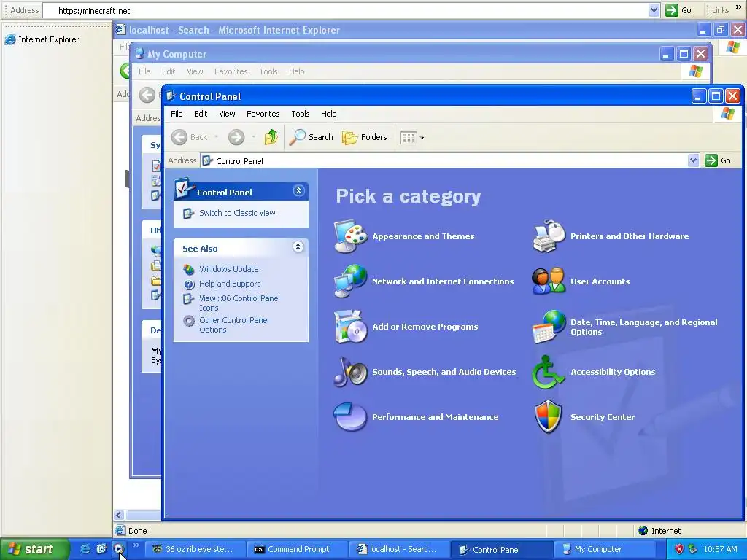Screen dimensions: 747x560
Task: Click Switch to Classic View link
Action: click(x=237, y=213)
